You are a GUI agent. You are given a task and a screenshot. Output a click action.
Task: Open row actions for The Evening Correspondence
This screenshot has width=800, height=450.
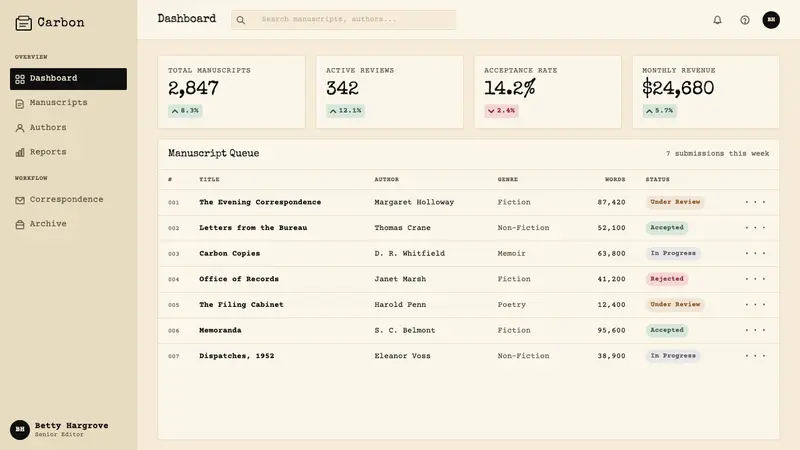(755, 202)
